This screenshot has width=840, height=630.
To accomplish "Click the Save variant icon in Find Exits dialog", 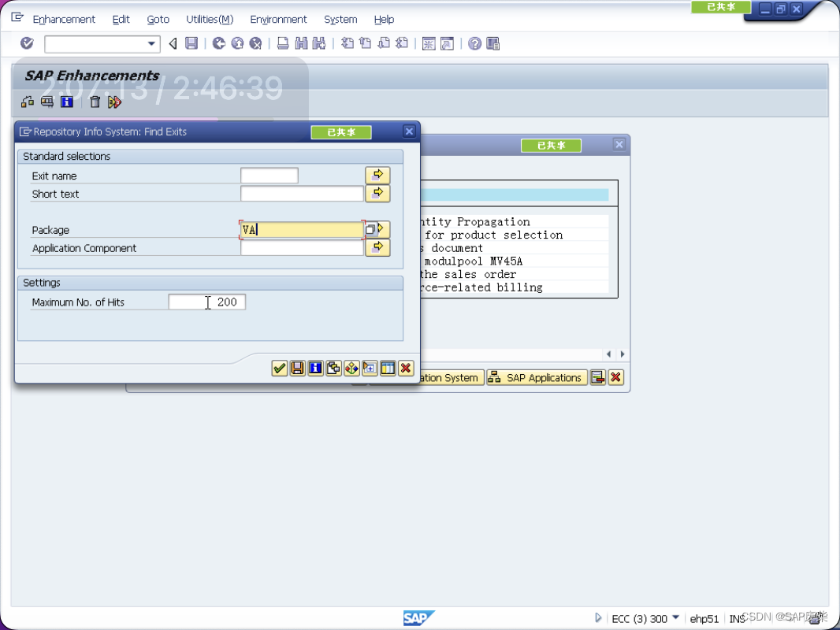I will click(x=297, y=369).
